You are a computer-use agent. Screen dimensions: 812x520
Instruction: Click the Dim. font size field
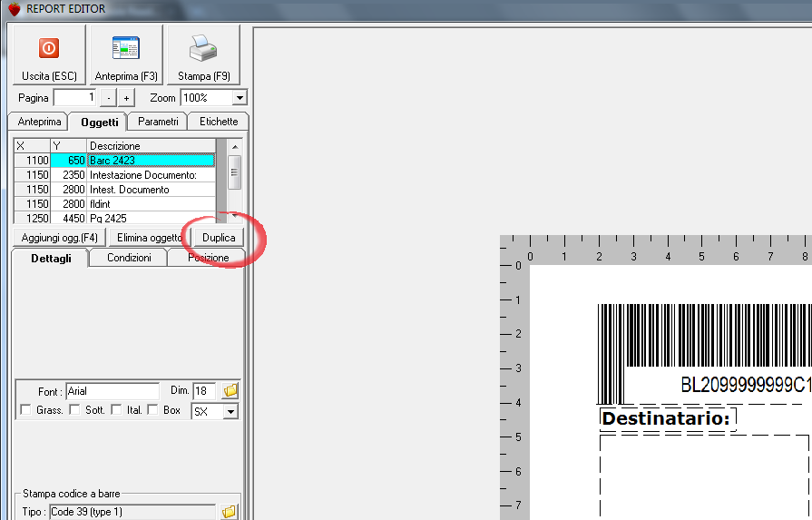tap(204, 391)
